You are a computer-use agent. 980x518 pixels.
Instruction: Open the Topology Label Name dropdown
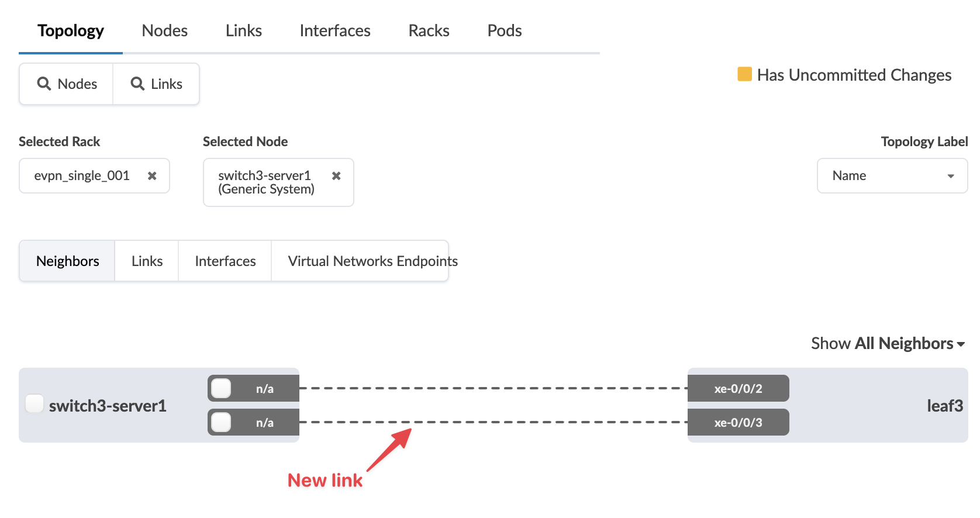[x=892, y=175]
